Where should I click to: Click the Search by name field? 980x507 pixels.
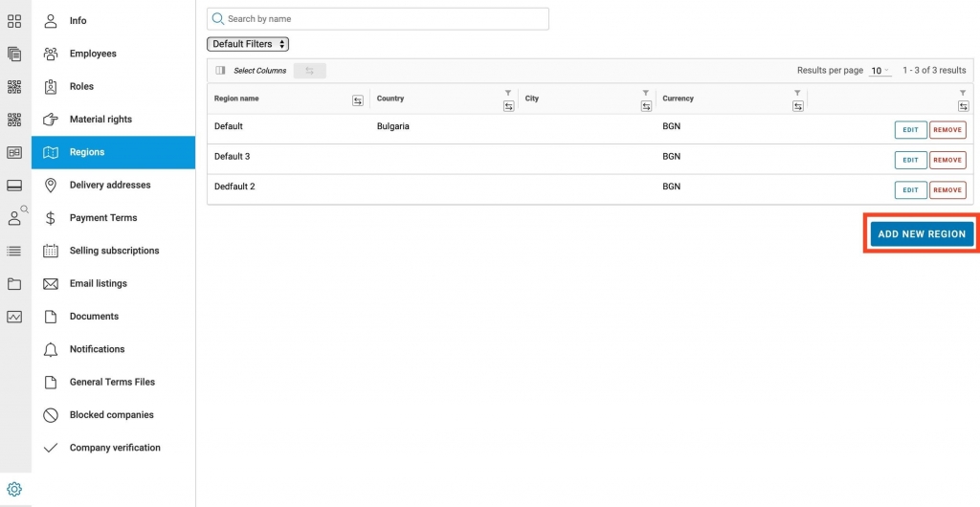378,19
